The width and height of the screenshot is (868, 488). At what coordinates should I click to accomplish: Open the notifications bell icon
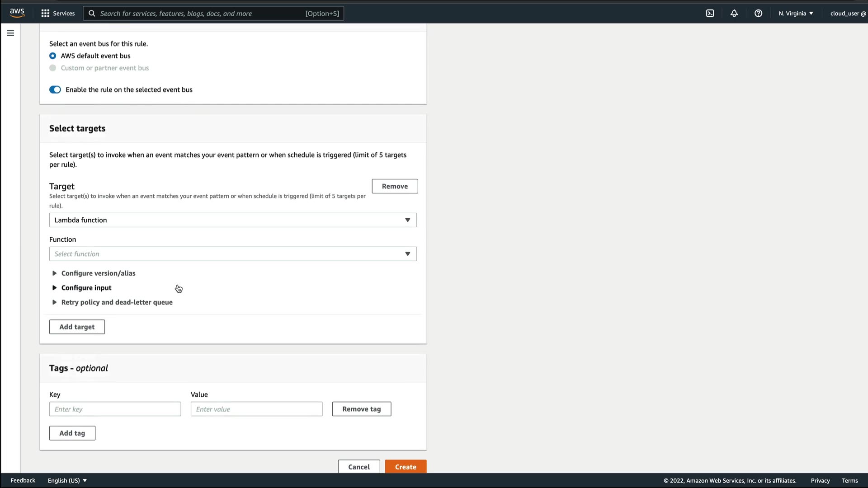click(734, 13)
